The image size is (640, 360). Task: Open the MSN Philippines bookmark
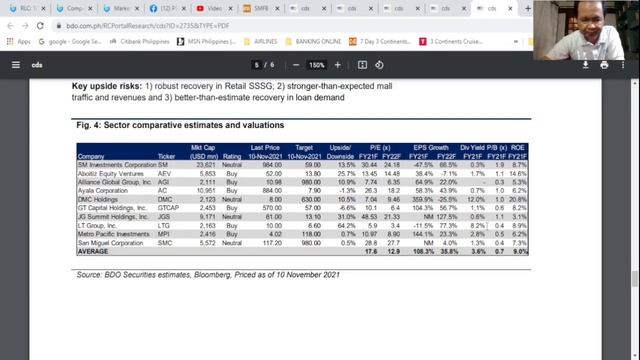207,41
